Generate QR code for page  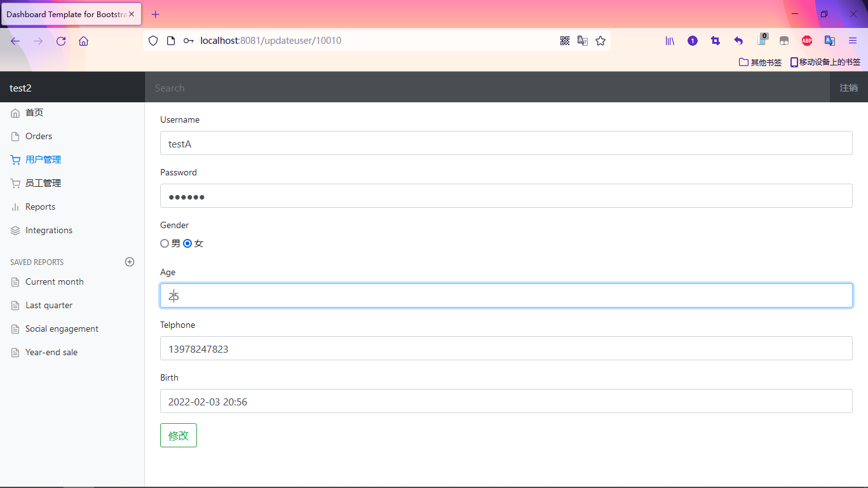coord(564,41)
